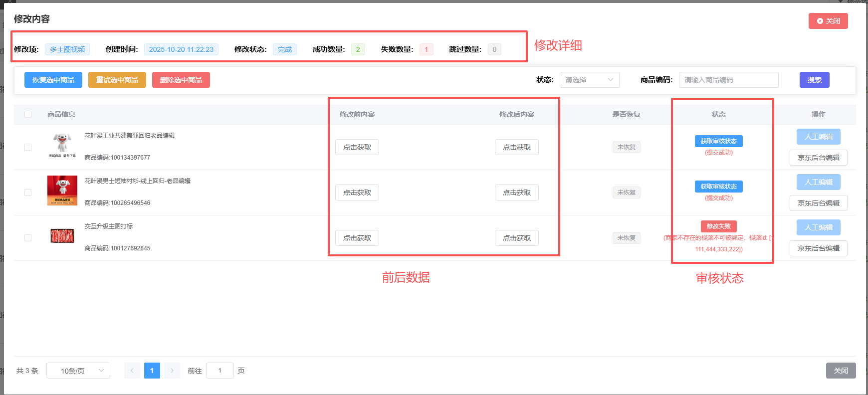The height and width of the screenshot is (395, 868).
Task: Open thumbnail of 花叶漫男士短袖衬衫 product
Action: coord(62,191)
